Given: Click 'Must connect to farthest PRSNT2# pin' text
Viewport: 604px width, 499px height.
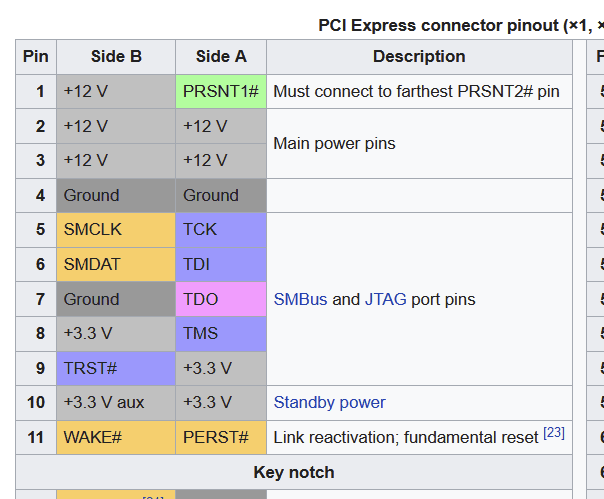Looking at the screenshot, I should tap(416, 92).
